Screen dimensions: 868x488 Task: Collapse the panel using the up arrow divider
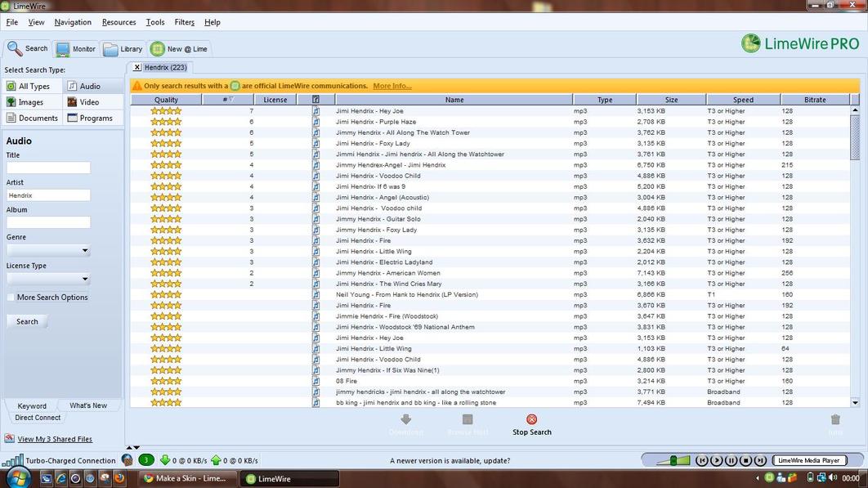(129, 447)
